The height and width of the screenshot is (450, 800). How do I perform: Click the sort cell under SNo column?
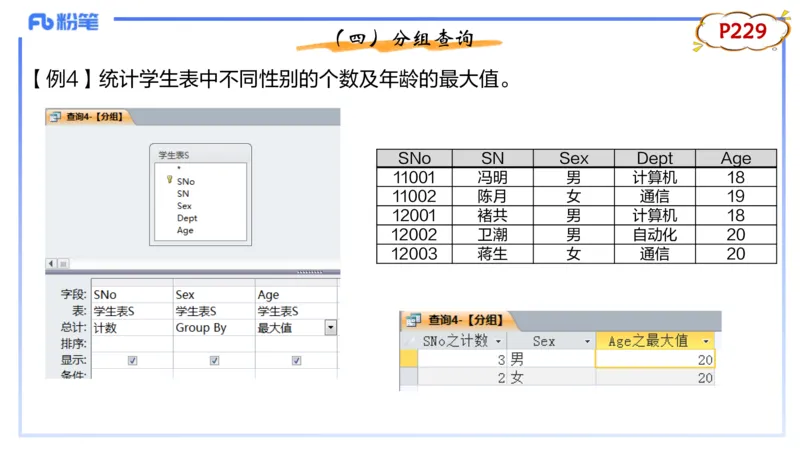[x=132, y=344]
